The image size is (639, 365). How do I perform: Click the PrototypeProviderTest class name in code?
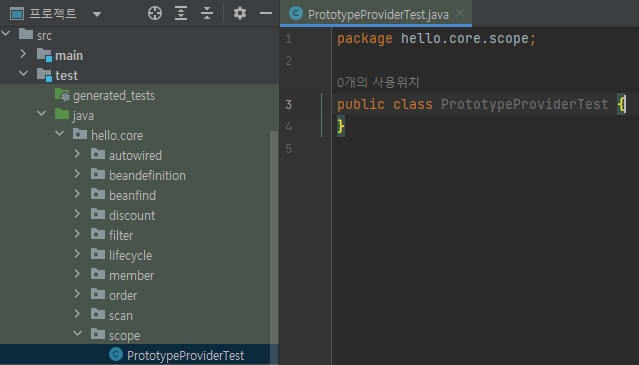(524, 104)
